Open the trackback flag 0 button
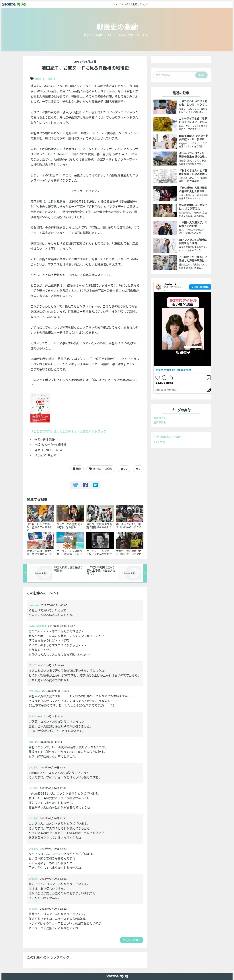 point(138,469)
